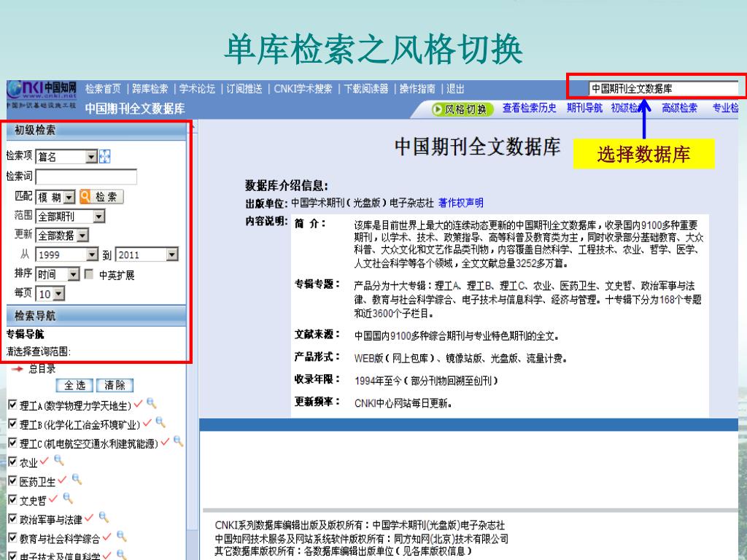Screen dimensions: 747x560
Task: Enable the 中英扩展 checkbox
Action: click(88, 274)
